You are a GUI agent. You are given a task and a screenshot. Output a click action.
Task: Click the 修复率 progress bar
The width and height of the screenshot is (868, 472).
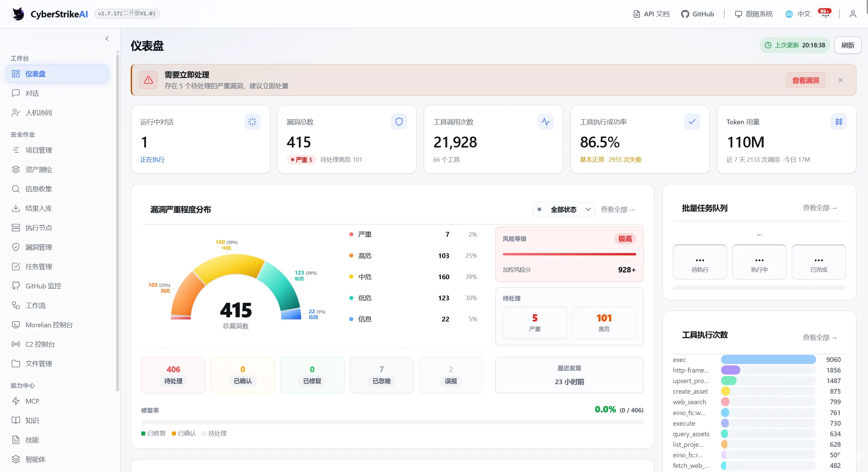click(392, 422)
